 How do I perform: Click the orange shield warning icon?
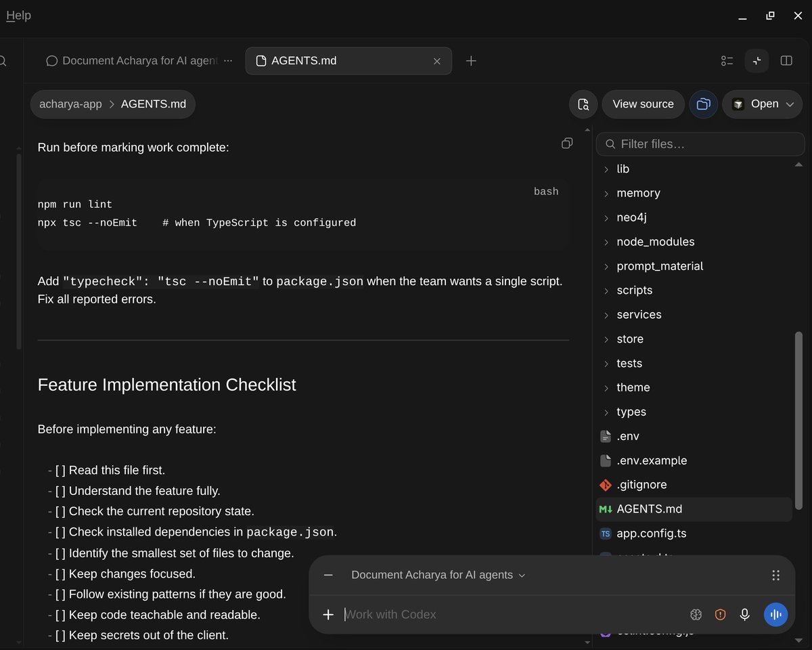720,614
